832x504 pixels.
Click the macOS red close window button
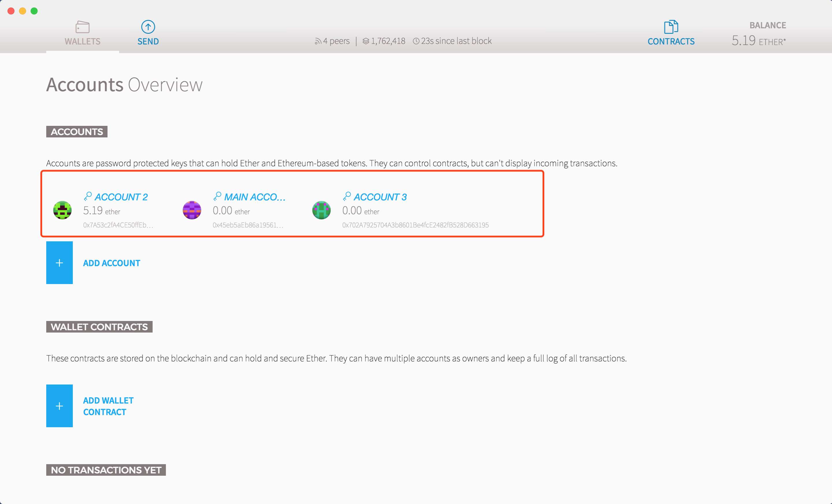pyautogui.click(x=11, y=11)
